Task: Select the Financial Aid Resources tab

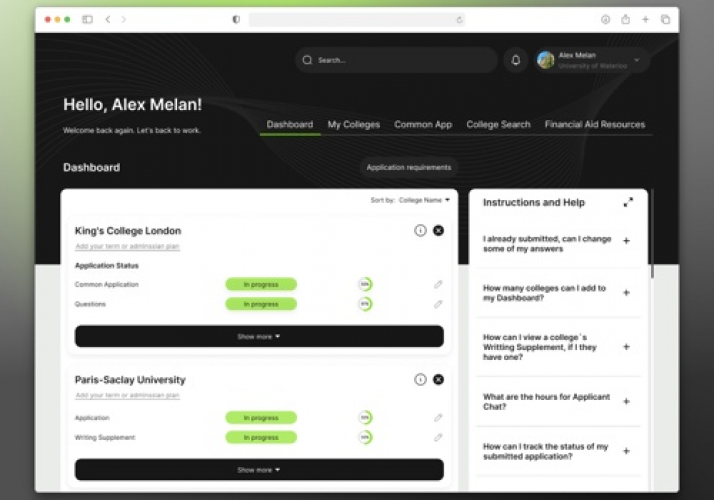Action: (x=595, y=124)
